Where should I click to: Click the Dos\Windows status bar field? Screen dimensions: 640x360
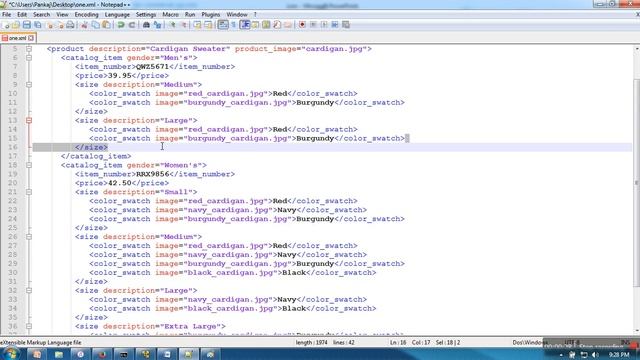(530, 343)
